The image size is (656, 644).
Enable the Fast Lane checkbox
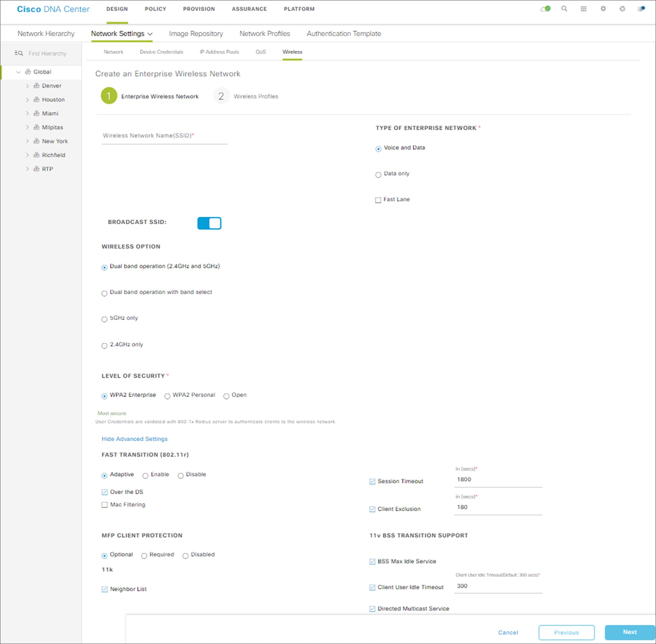pos(378,200)
